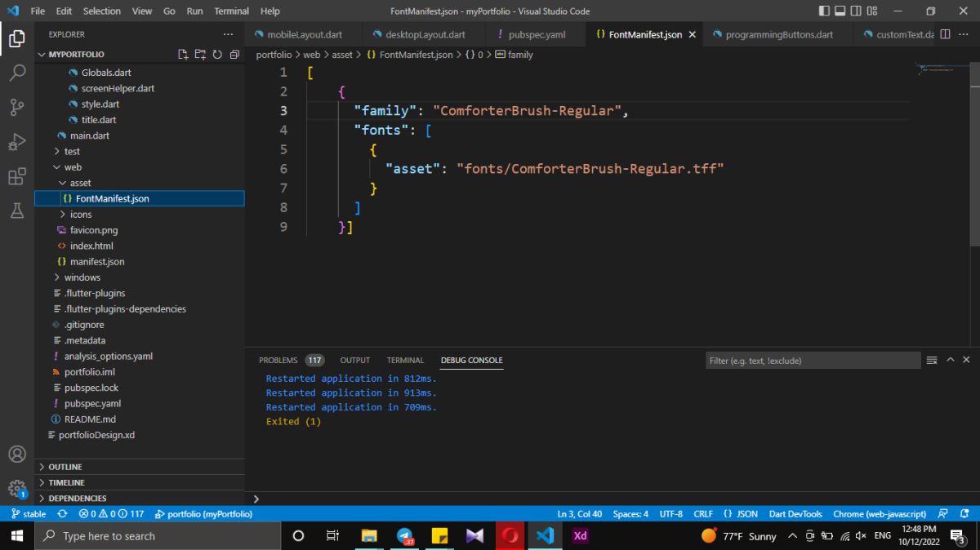Close the bottom panel

point(966,360)
